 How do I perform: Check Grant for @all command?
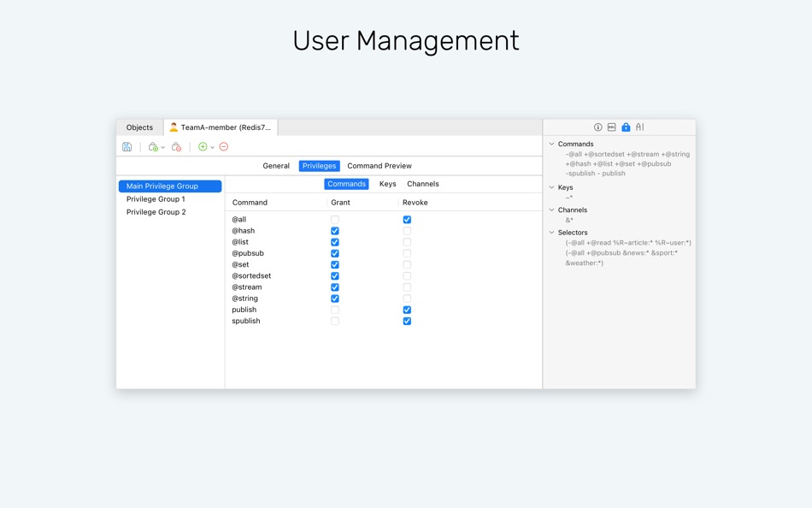(335, 219)
